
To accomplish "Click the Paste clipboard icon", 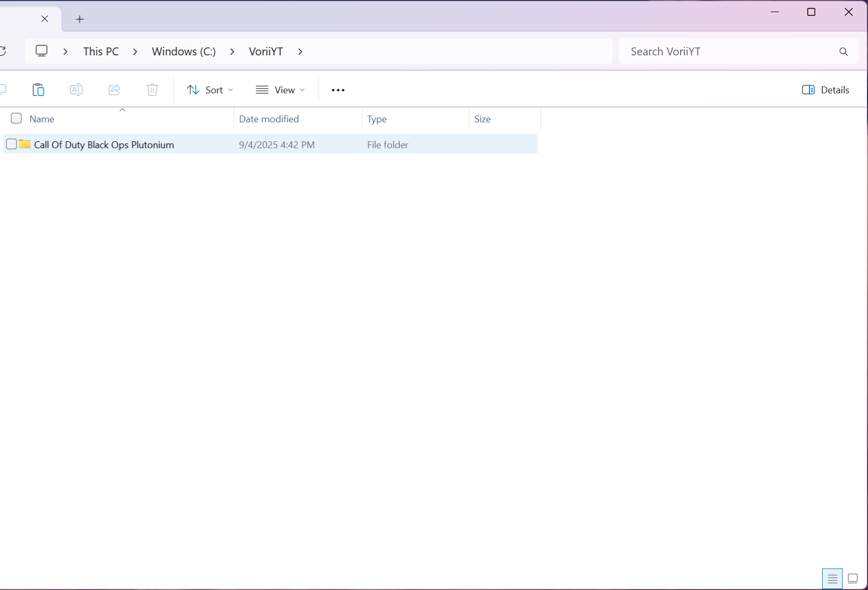I will (38, 90).
